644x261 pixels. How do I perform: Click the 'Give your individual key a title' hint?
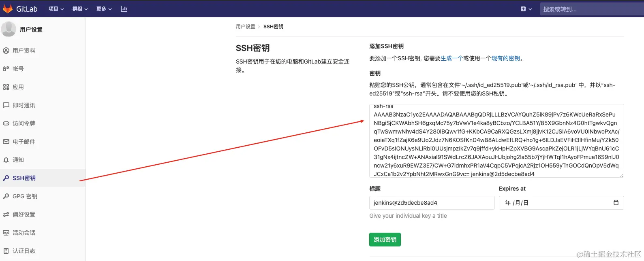408,216
